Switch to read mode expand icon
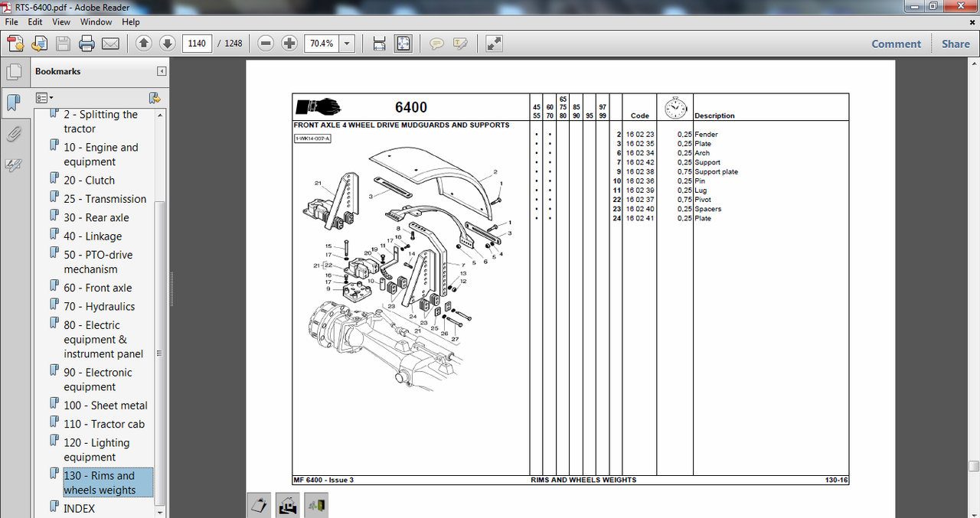This screenshot has height=518, width=980. tap(494, 44)
